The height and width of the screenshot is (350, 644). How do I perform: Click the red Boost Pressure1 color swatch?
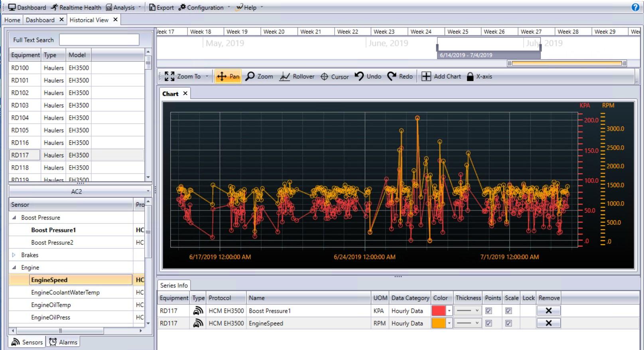tap(439, 311)
